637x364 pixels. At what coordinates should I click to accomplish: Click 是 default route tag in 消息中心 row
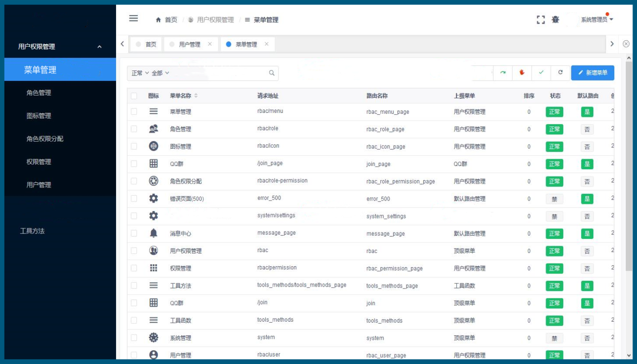(x=587, y=233)
